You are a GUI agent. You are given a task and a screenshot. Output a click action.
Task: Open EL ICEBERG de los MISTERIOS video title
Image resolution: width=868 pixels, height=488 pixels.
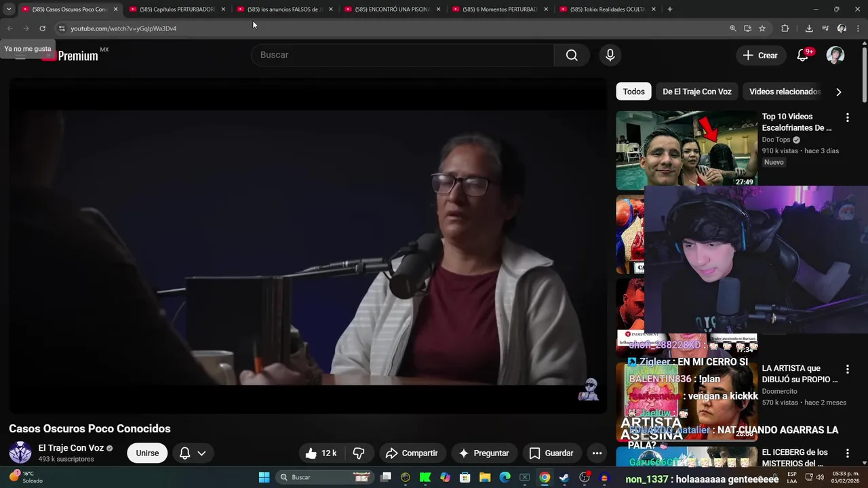tap(794, 457)
